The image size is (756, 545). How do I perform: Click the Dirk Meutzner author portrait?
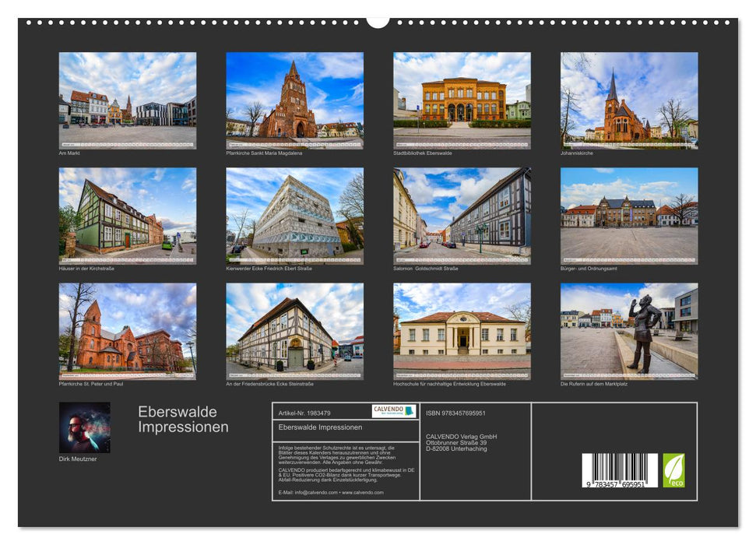point(86,426)
